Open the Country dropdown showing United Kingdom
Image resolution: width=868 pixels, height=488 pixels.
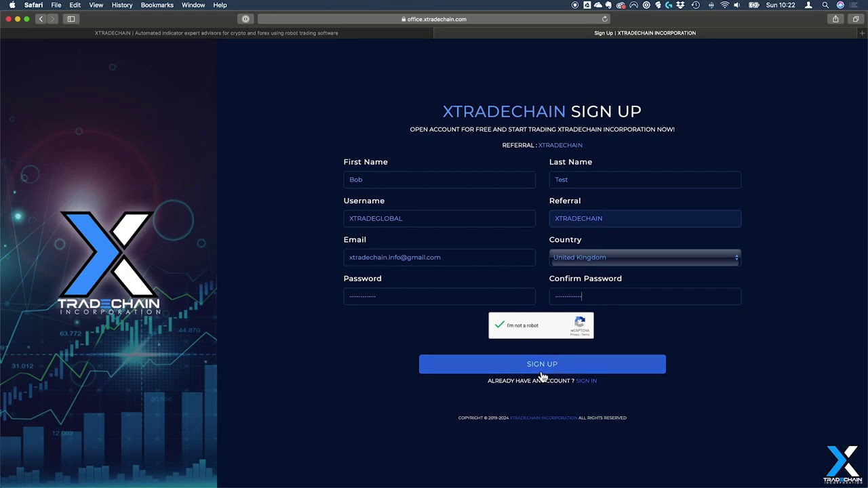(x=645, y=258)
